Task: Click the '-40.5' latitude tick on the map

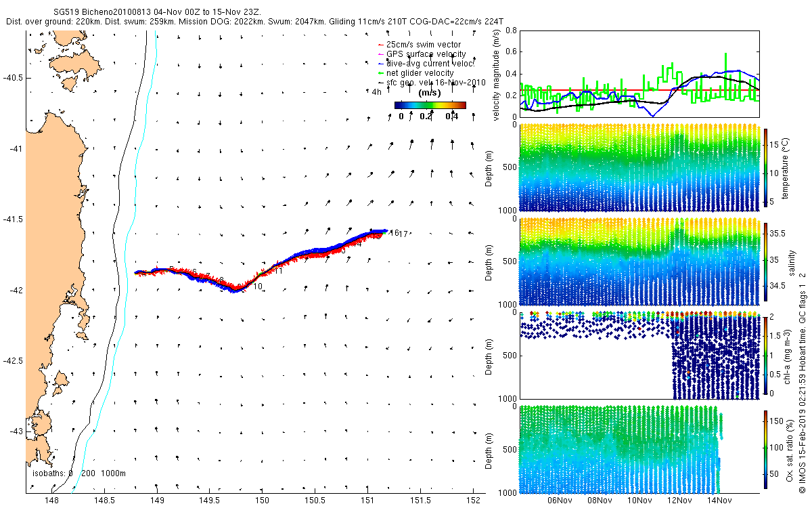Action: [x=12, y=78]
